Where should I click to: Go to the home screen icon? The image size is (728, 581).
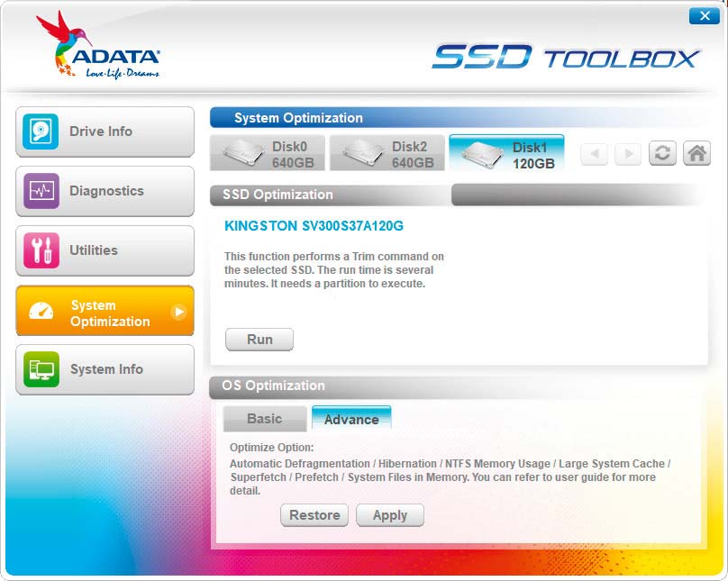coord(696,153)
